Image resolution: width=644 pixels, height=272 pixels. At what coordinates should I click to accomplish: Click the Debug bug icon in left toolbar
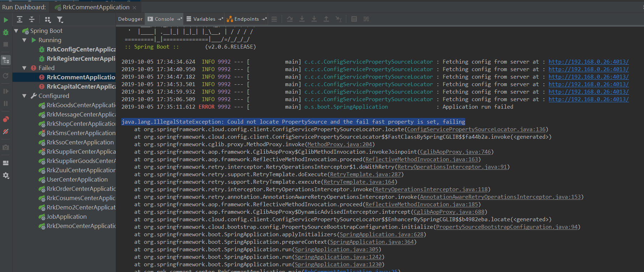(x=6, y=32)
